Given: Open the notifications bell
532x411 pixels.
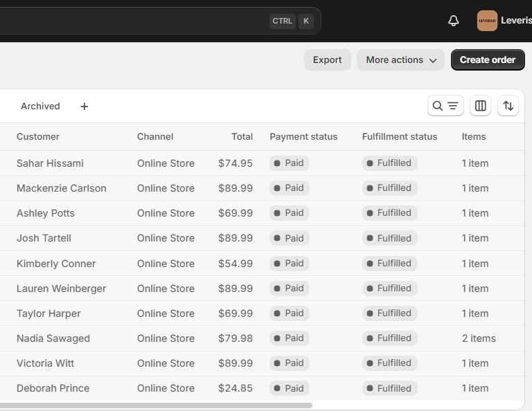Looking at the screenshot, I should pyautogui.click(x=454, y=21).
